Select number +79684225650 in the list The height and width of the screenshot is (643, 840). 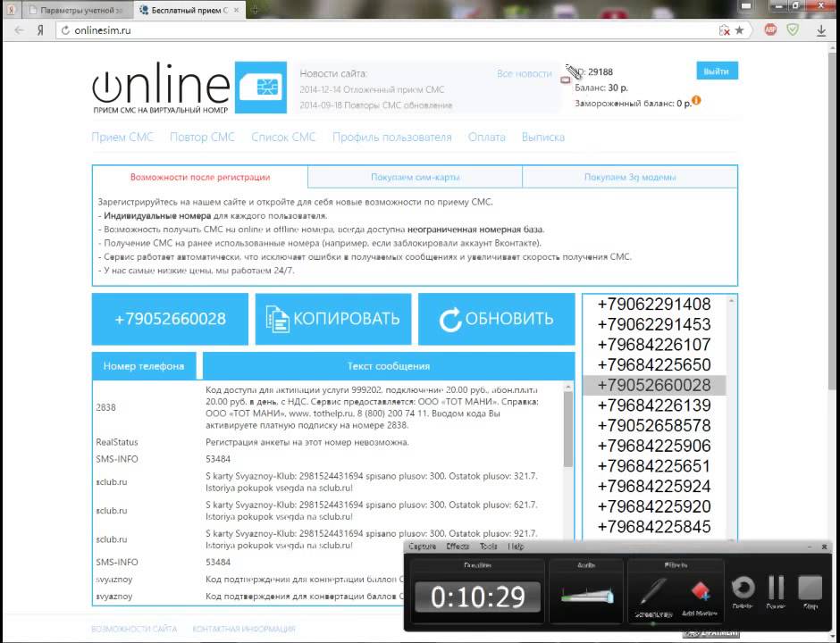tap(654, 365)
